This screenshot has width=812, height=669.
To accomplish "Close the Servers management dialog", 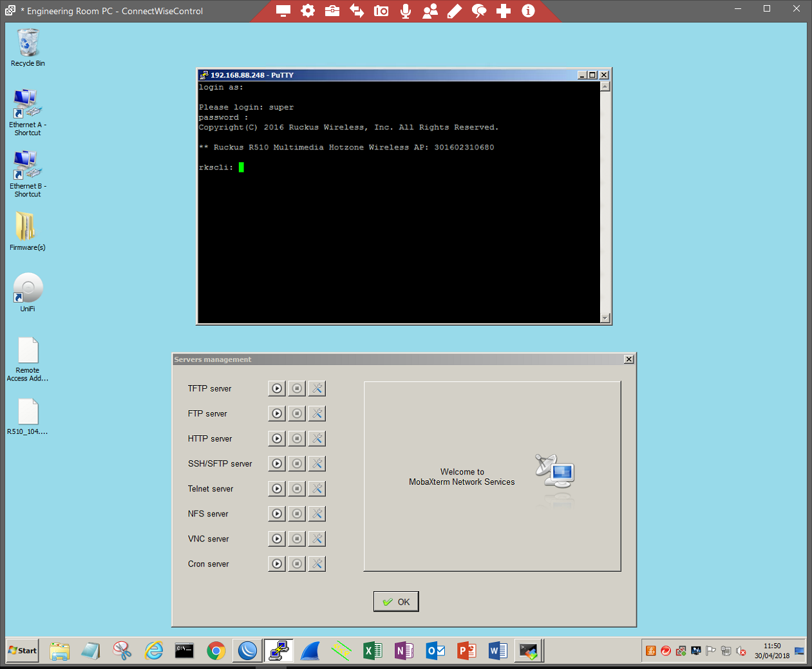I will click(x=628, y=359).
